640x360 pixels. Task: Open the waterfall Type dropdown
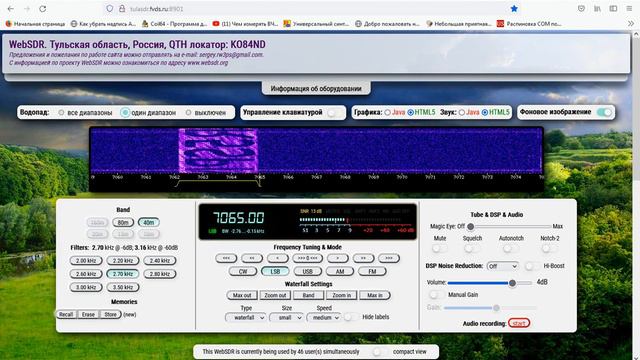point(246,317)
